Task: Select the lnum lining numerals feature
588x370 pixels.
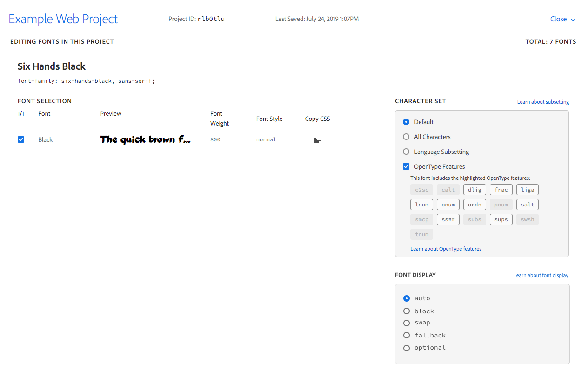Action: point(421,204)
